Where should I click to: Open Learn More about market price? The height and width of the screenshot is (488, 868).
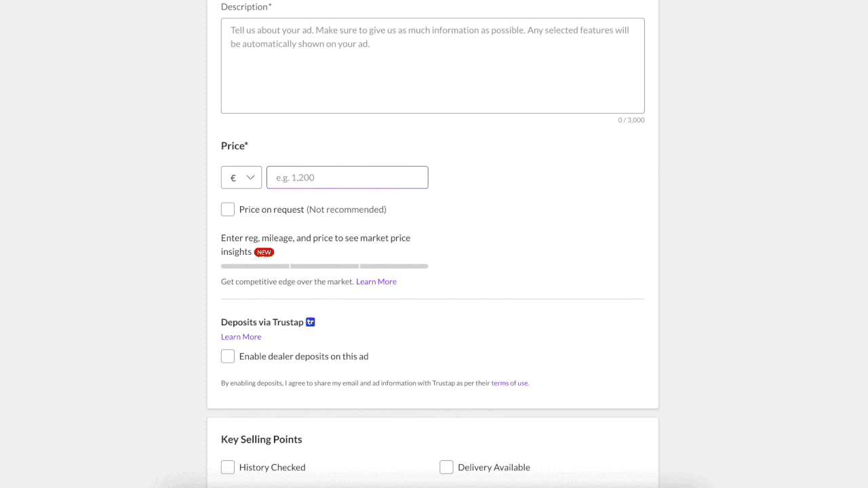click(376, 282)
